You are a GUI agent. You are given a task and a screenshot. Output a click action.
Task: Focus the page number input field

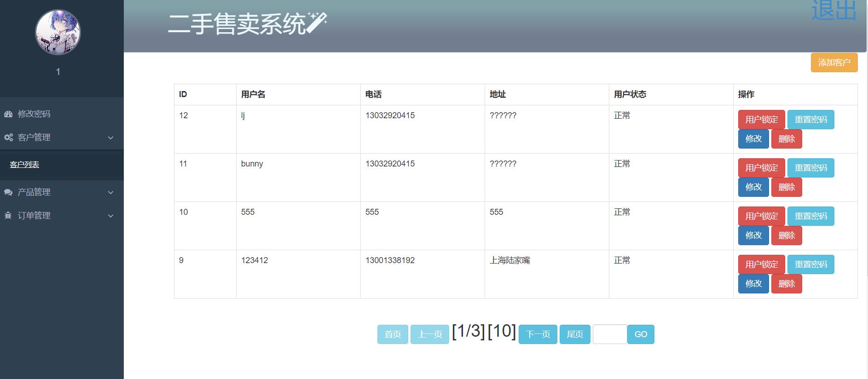tap(610, 334)
